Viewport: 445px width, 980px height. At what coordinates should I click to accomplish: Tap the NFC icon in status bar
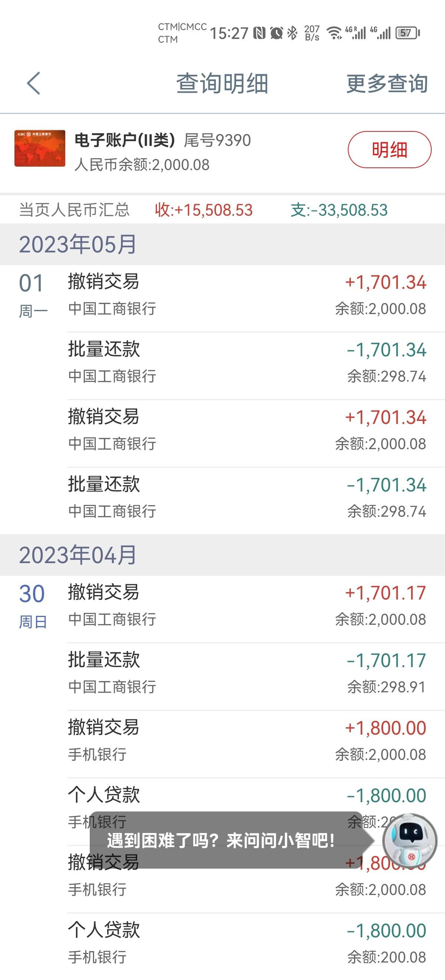click(260, 33)
